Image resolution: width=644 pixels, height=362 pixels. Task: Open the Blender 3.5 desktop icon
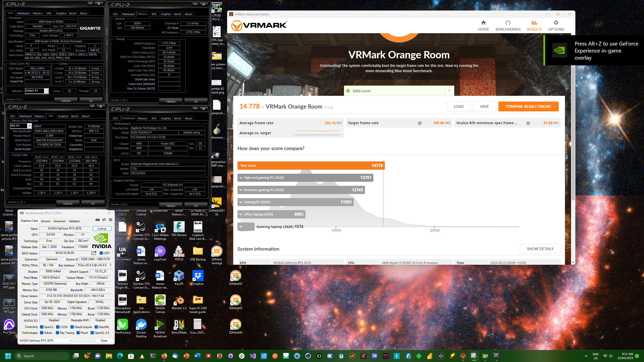pyautogui.click(x=179, y=302)
